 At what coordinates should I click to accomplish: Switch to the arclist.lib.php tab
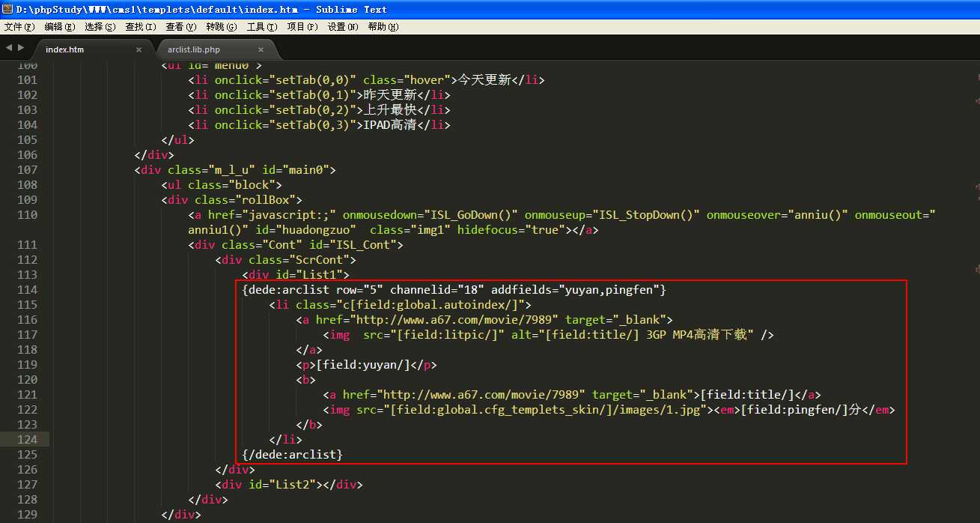click(194, 49)
